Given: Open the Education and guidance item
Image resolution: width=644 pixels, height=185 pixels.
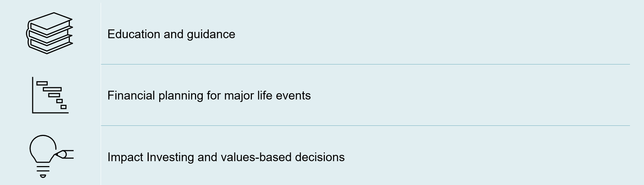Looking at the screenshot, I should (x=171, y=34).
